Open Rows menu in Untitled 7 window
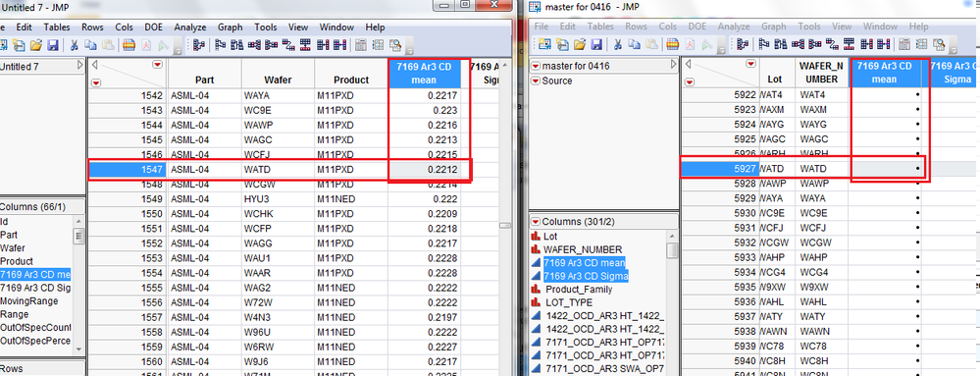This screenshot has width=980, height=376. coord(92,27)
